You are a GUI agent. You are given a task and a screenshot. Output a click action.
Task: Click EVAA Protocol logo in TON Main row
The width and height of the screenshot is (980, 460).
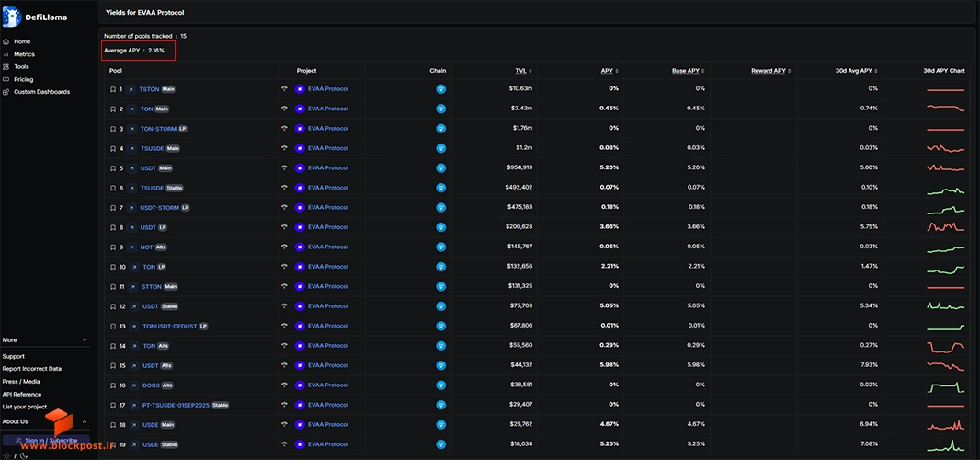pos(300,109)
